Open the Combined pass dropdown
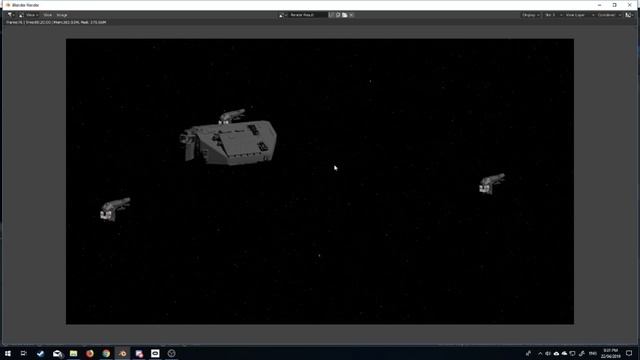Viewport: 640px width, 360px height. click(609, 15)
